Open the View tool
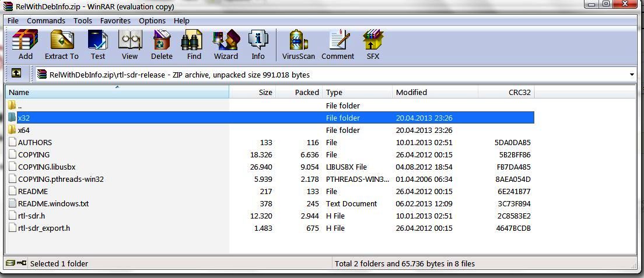The height and width of the screenshot is (278, 644). 129,40
